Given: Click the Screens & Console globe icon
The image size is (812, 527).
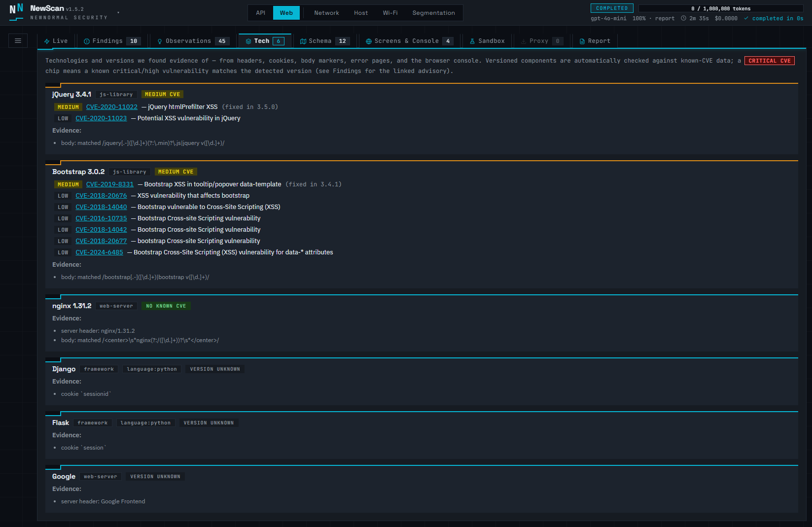Looking at the screenshot, I should (369, 41).
